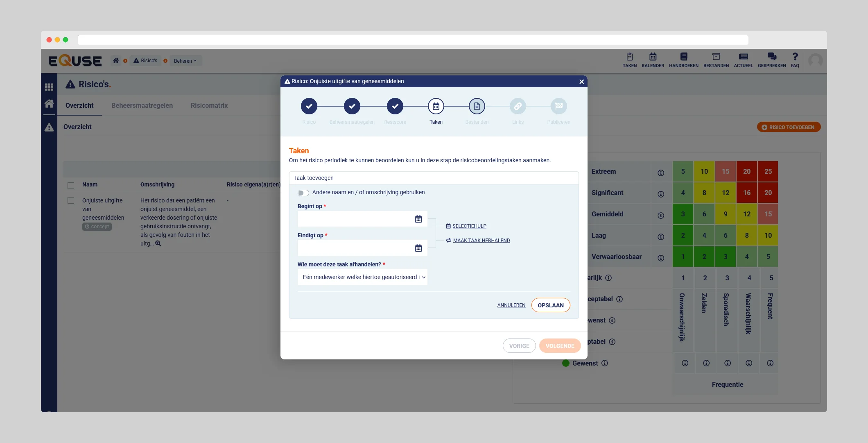Open the apps grid icon in sidebar
Screen dimensions: 868x443
(49, 87)
